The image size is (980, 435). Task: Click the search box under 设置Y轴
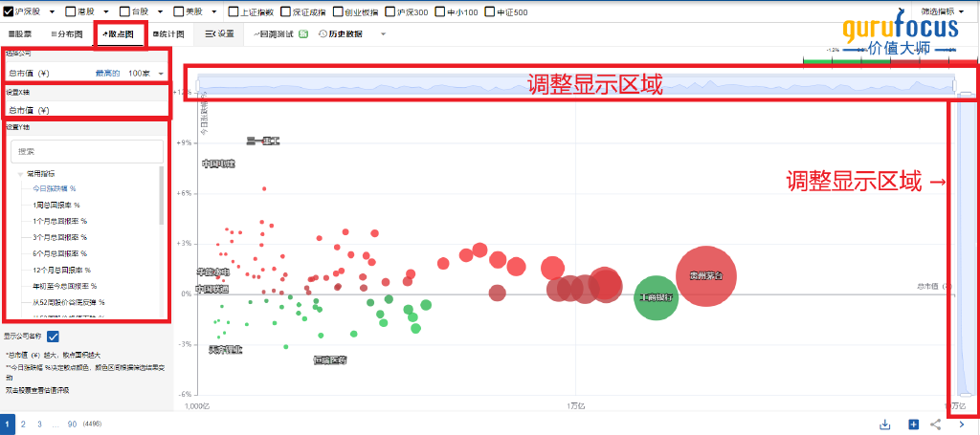87,152
